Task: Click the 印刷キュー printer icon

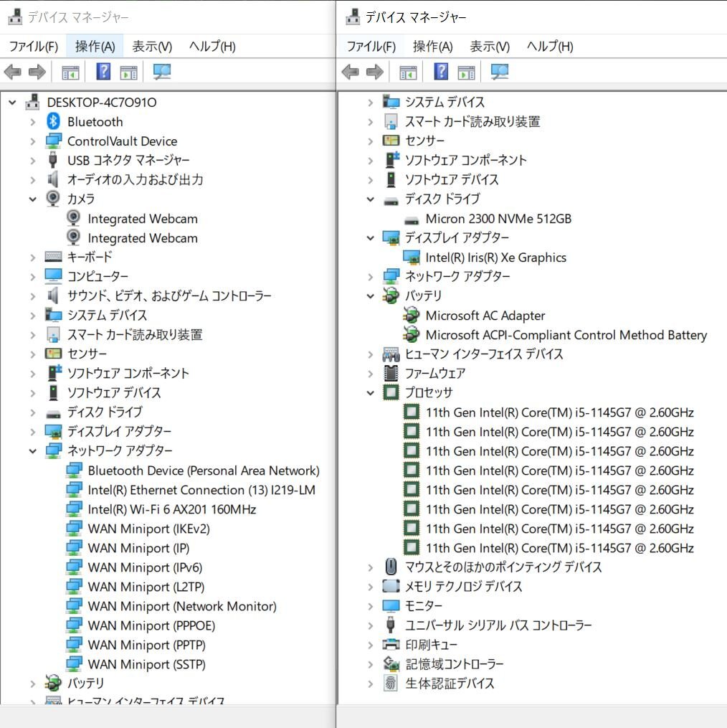Action: (391, 644)
